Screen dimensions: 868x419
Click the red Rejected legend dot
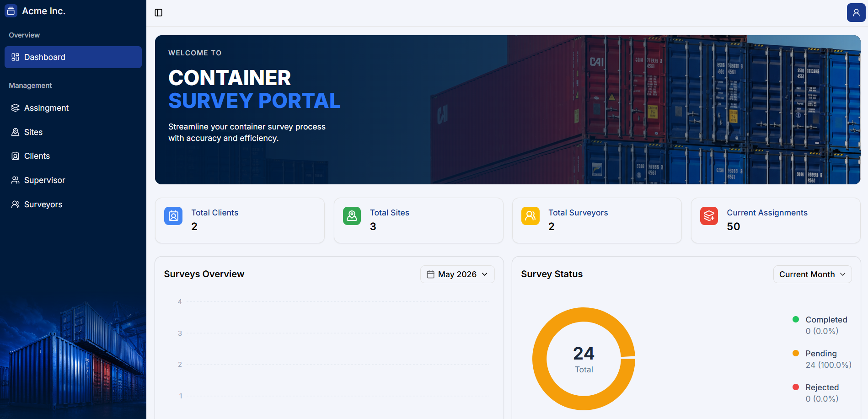pyautogui.click(x=796, y=387)
